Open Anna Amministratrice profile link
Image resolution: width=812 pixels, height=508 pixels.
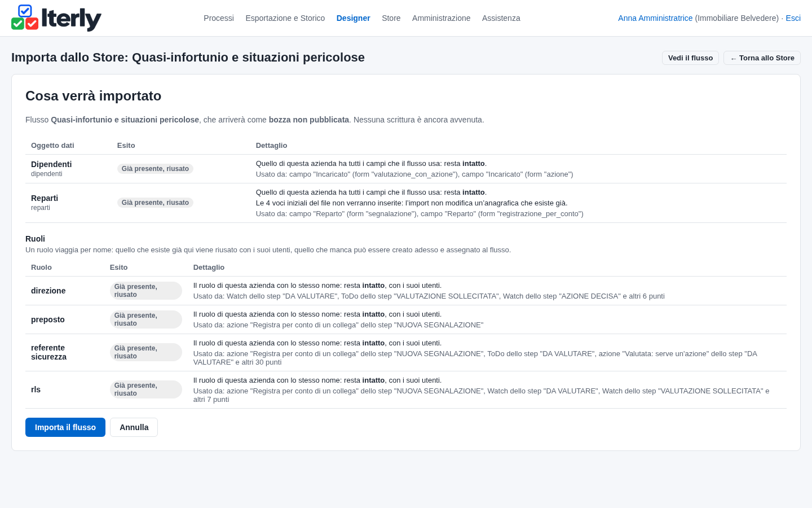pyautogui.click(x=655, y=18)
